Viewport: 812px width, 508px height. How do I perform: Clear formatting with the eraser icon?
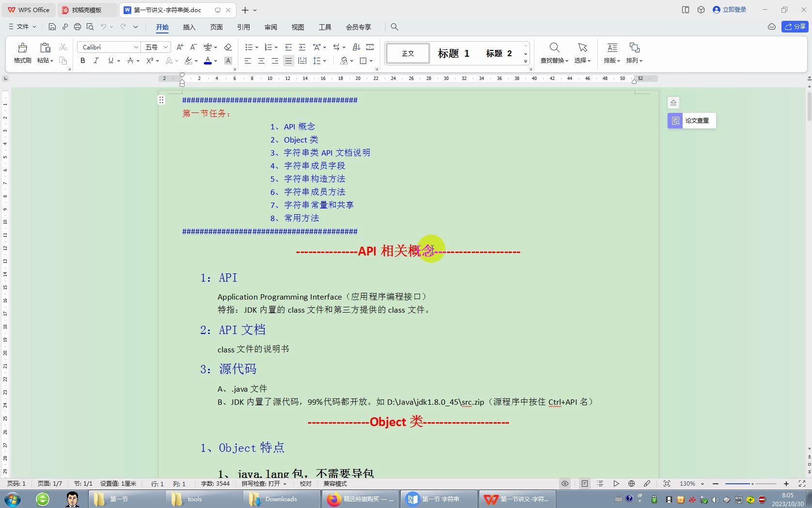(228, 47)
